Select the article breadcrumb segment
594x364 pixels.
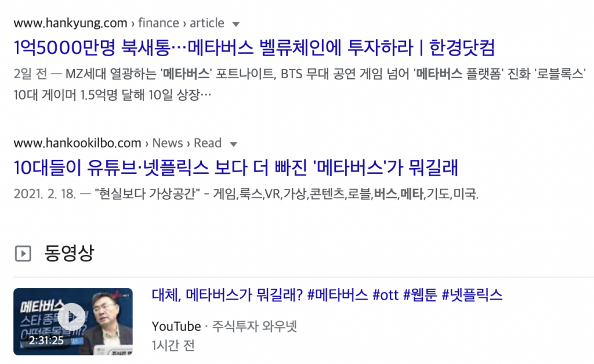[x=207, y=23]
